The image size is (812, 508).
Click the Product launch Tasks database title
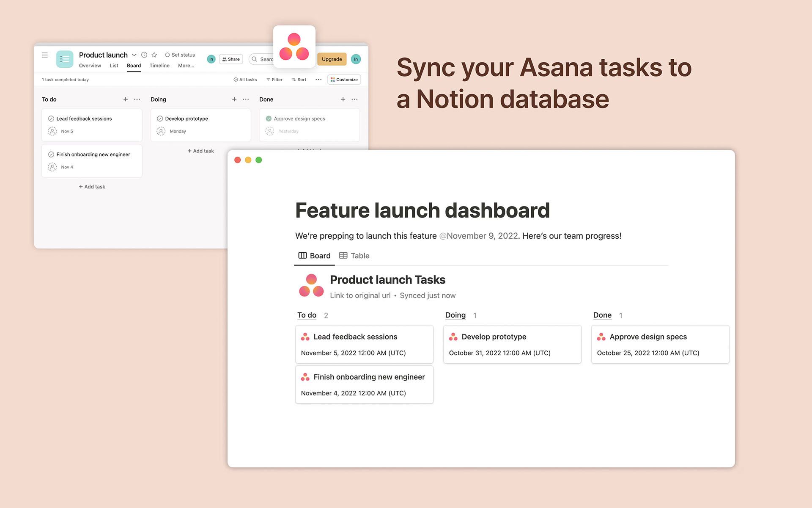point(387,280)
